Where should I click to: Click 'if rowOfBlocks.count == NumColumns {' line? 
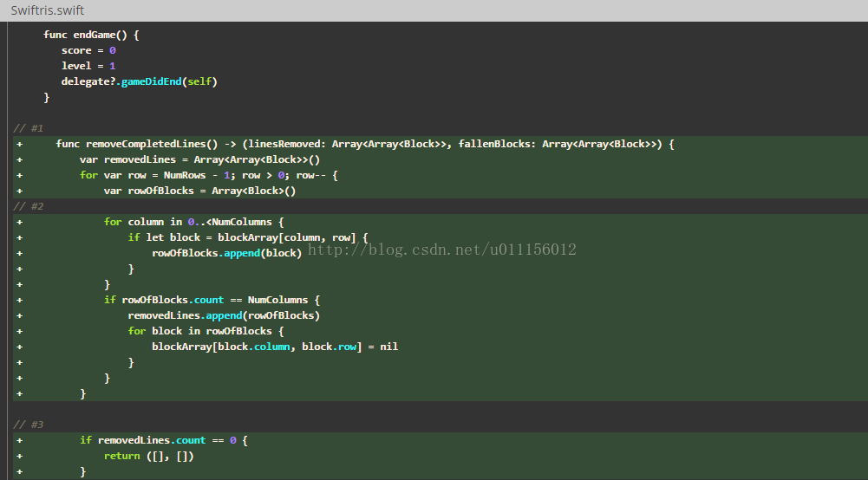pyautogui.click(x=212, y=300)
